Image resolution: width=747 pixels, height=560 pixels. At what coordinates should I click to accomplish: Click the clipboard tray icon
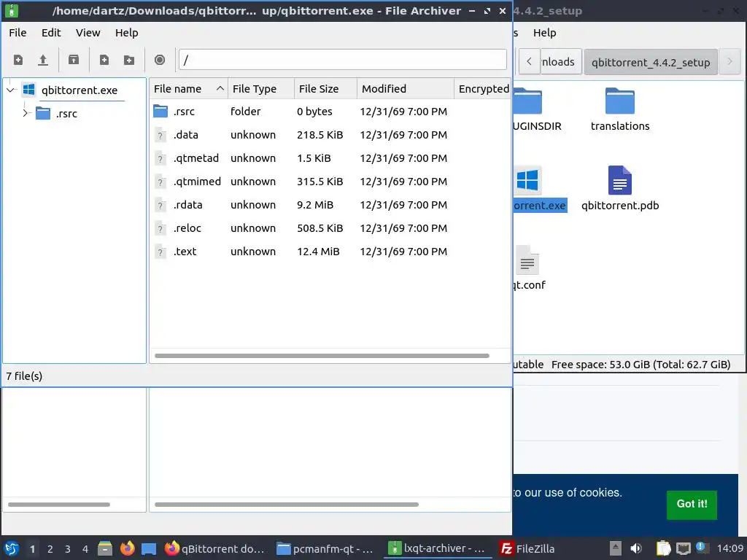(x=663, y=548)
